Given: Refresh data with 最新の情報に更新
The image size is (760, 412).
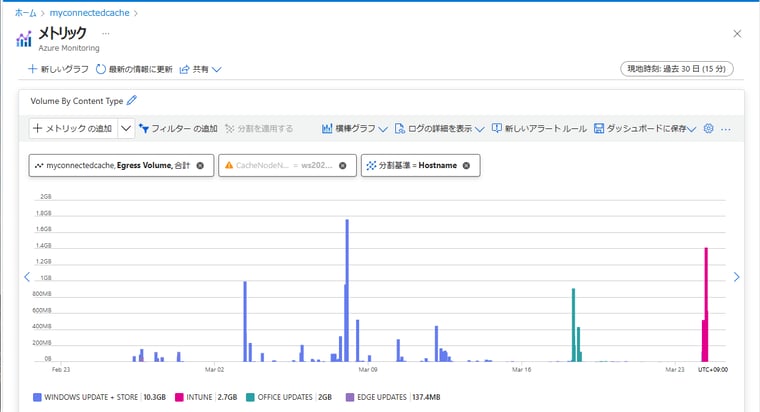Looking at the screenshot, I should click(134, 69).
